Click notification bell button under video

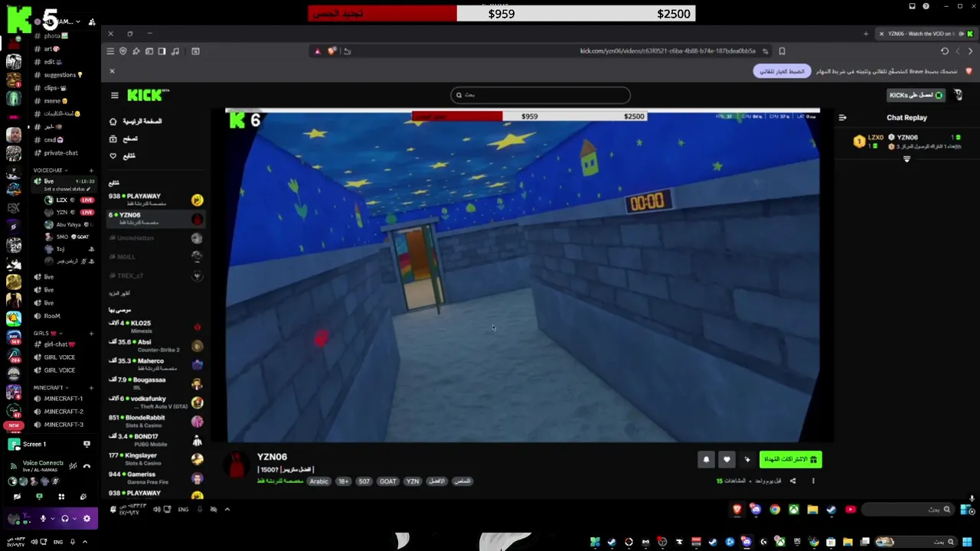(x=706, y=459)
